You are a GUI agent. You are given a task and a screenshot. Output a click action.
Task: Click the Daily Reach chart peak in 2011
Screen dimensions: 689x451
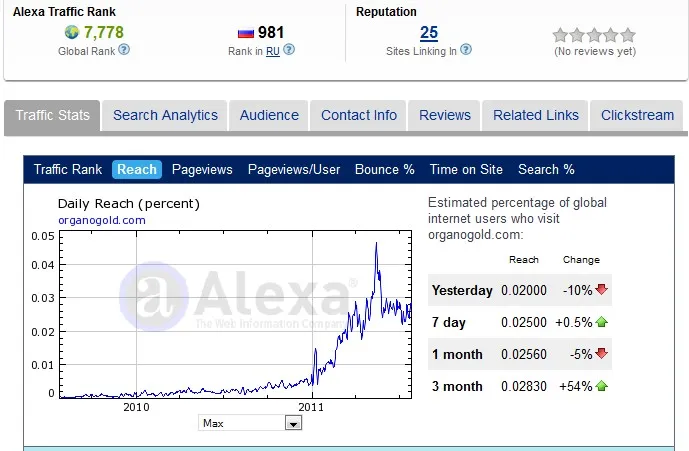tap(376, 244)
